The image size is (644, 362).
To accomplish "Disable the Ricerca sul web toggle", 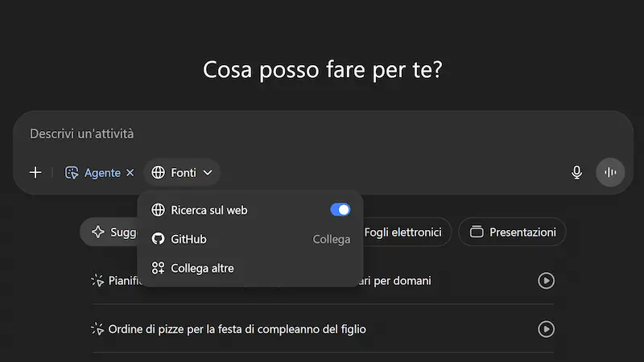I will point(340,210).
